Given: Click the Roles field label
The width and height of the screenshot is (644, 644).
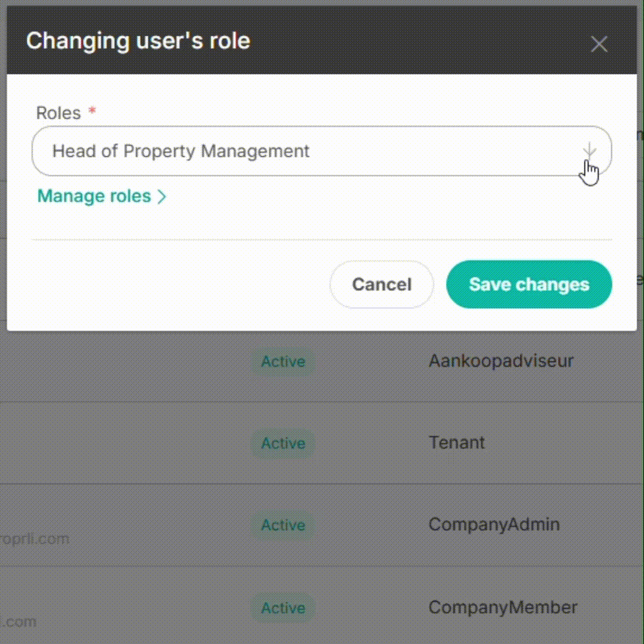Looking at the screenshot, I should 58,113.
